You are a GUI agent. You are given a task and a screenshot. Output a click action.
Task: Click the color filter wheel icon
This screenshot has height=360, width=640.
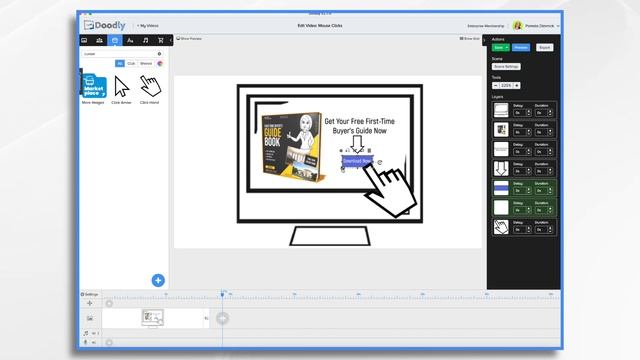point(160,63)
